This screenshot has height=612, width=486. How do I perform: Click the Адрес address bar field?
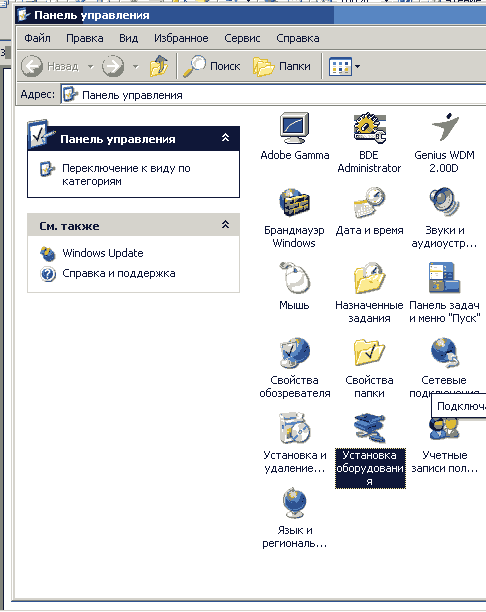point(273,95)
